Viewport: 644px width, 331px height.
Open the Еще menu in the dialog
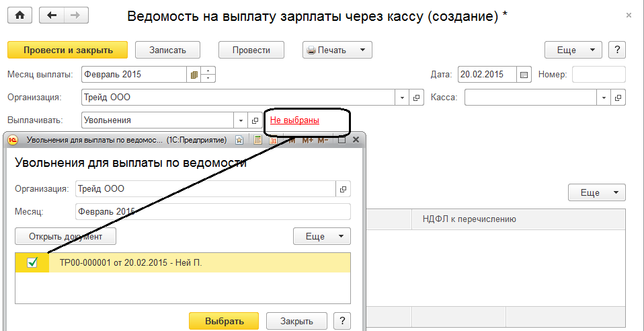pos(321,236)
